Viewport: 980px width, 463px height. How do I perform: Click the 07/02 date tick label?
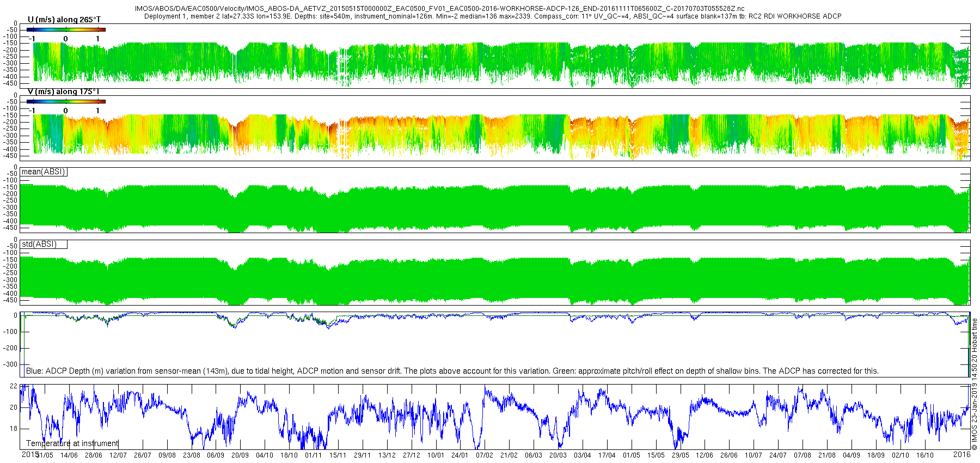point(485,455)
